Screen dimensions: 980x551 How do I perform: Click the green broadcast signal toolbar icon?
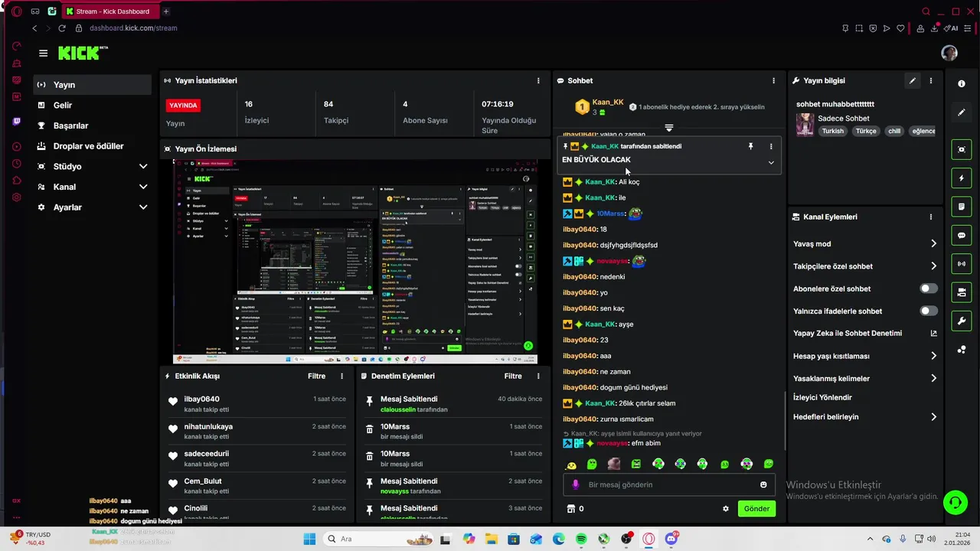962,264
